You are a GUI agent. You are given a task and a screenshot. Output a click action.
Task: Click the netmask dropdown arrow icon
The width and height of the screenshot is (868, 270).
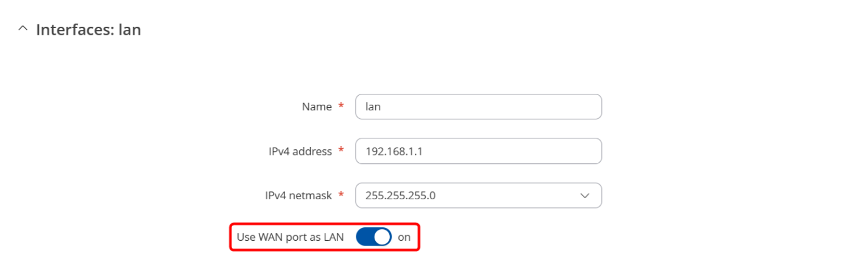[x=585, y=196]
